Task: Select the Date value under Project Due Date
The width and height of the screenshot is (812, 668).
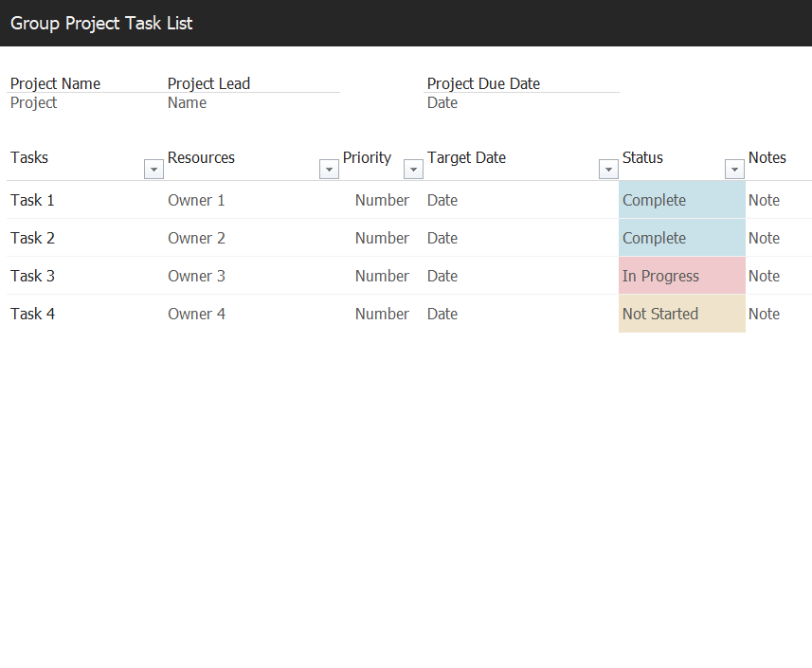Action: coord(442,103)
